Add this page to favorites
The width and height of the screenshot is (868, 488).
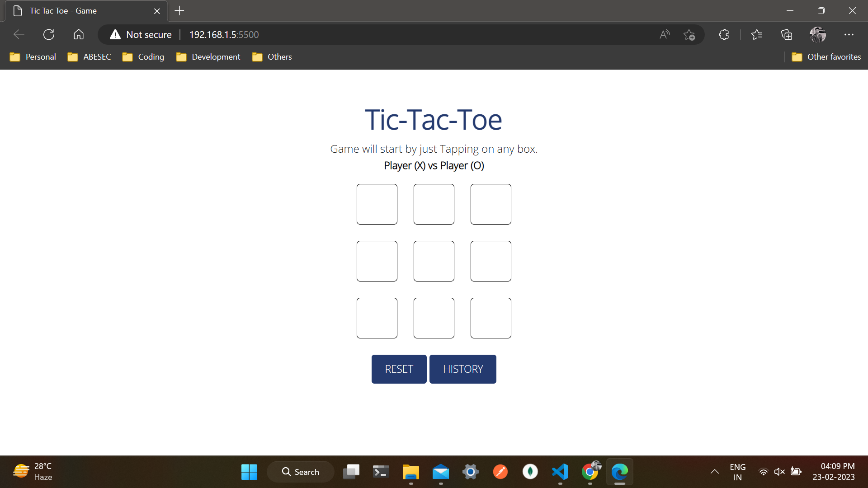point(689,34)
